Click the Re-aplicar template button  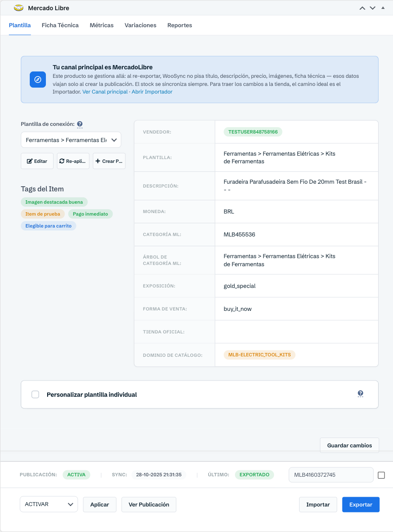click(73, 161)
